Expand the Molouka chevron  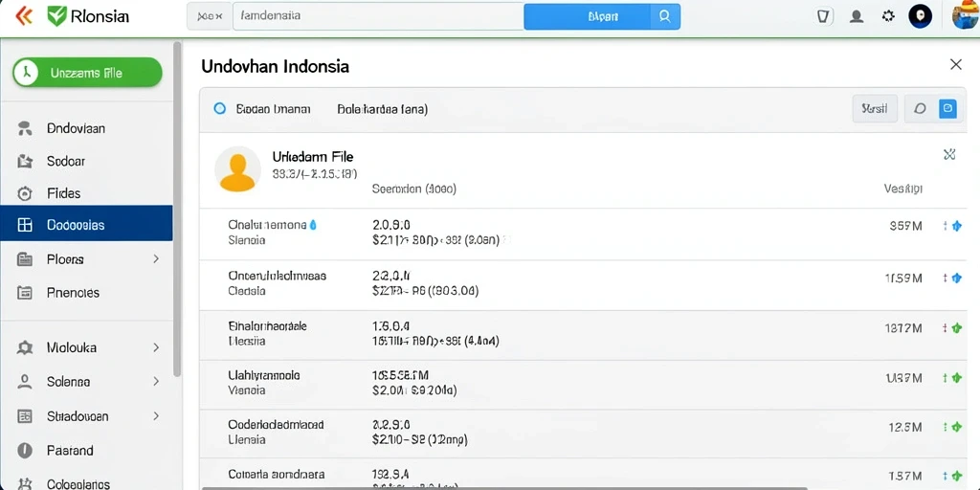(x=156, y=347)
